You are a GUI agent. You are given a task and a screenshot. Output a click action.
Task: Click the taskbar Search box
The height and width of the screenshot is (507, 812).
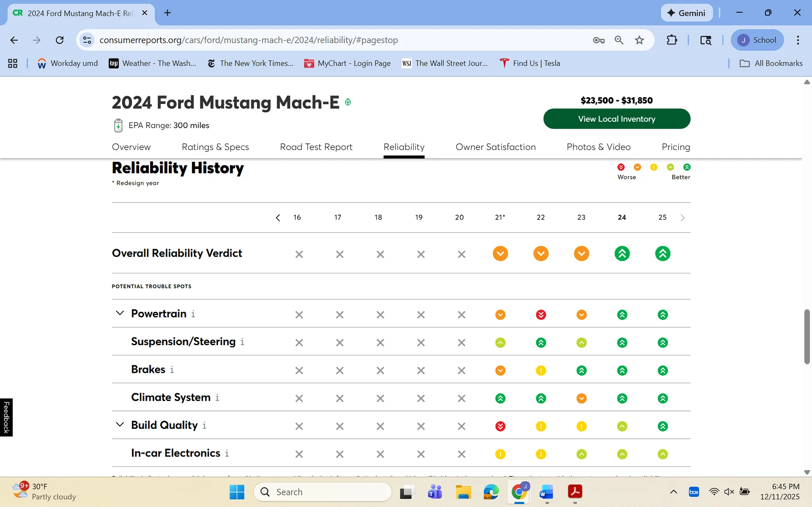click(323, 492)
